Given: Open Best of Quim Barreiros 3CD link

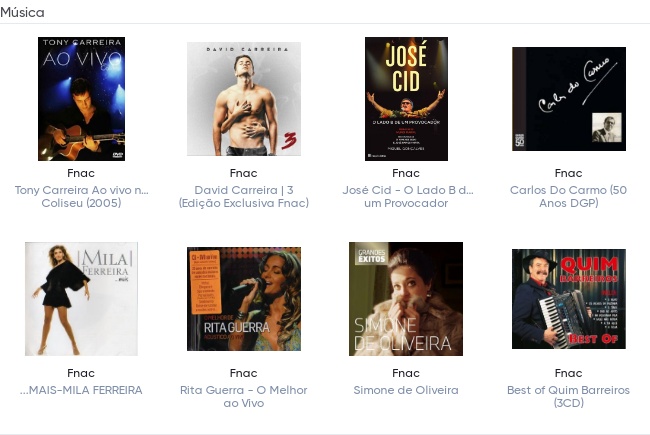Looking at the screenshot, I should point(569,396).
